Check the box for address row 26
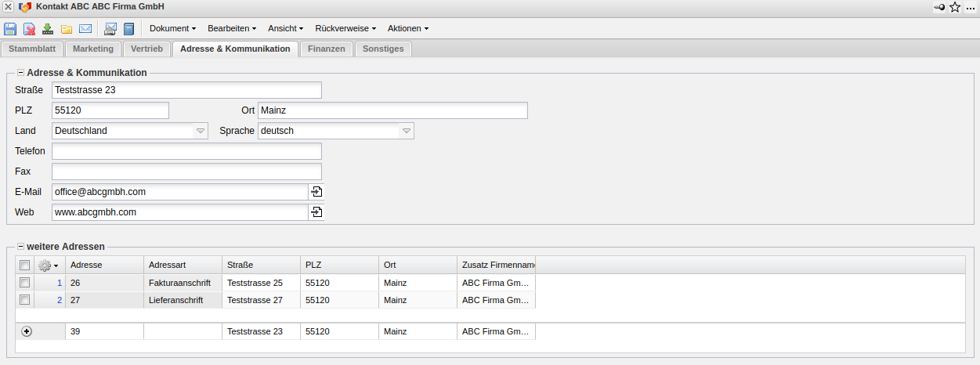This screenshot has width=980, height=365. (25, 282)
